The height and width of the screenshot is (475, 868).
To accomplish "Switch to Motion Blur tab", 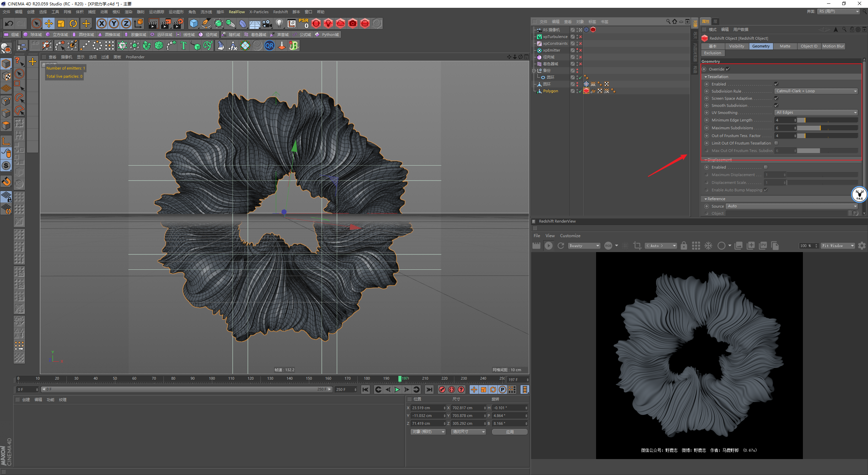I will (833, 46).
